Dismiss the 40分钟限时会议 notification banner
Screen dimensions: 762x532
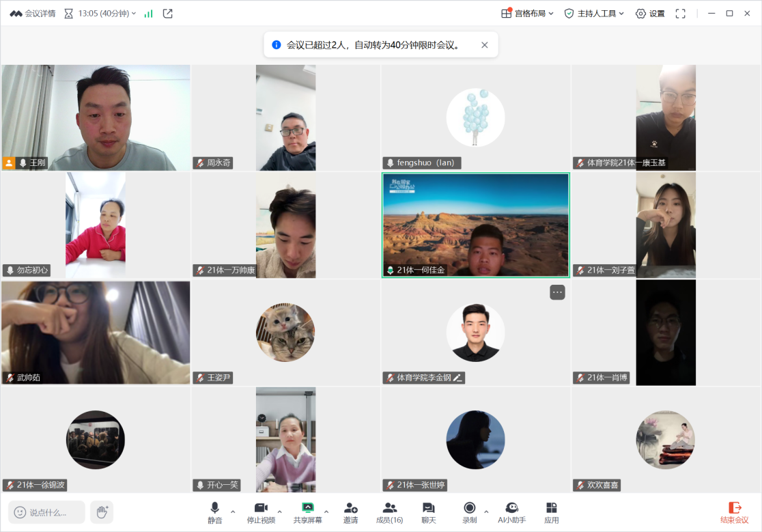(485, 45)
